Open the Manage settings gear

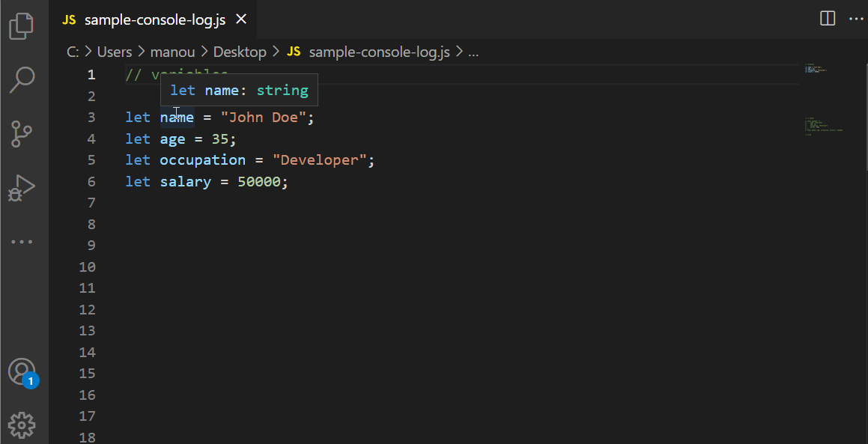point(22,425)
